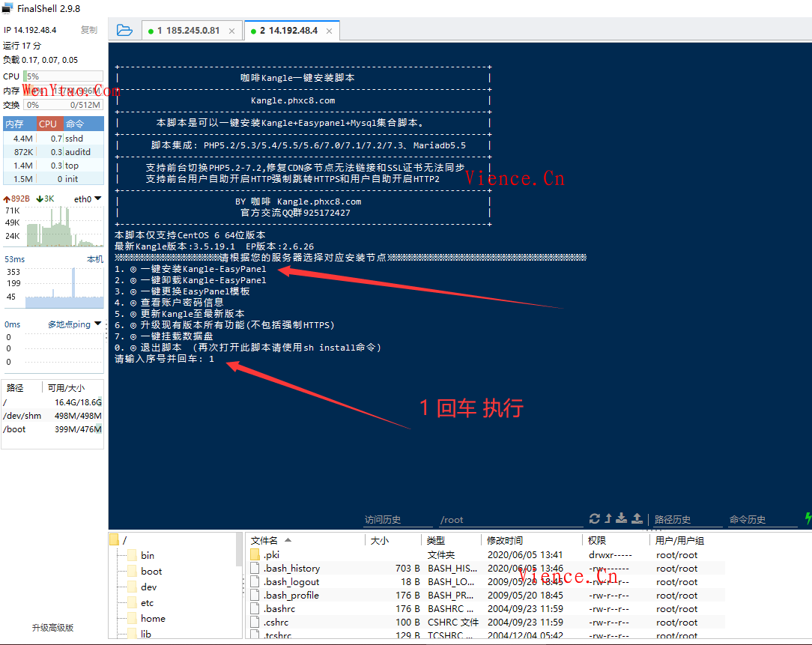812x645 pixels.
Task: Close the 185.245.0.81 session tab
Action: click(232, 31)
